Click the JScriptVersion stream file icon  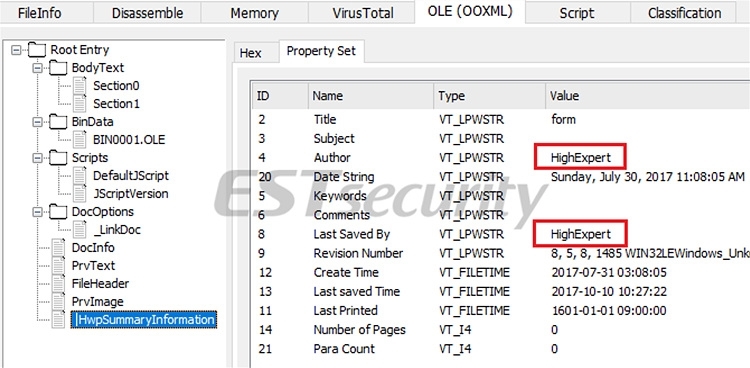(x=79, y=194)
